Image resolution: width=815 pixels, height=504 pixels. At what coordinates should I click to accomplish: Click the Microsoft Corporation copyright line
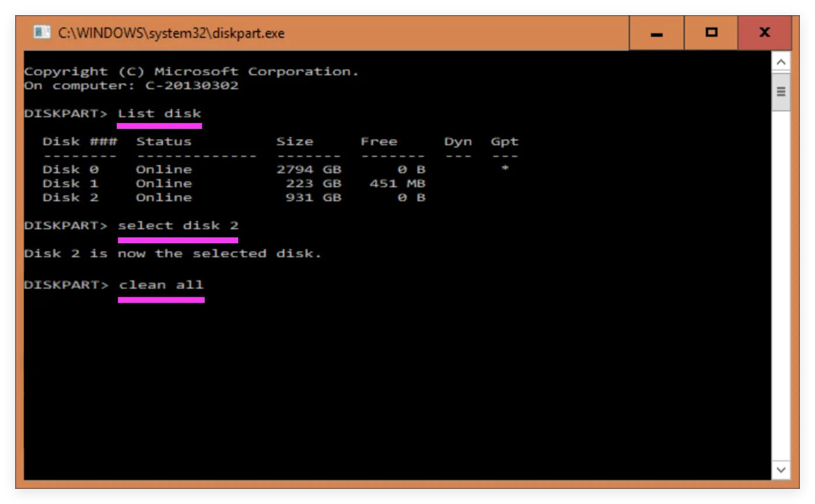pos(191,71)
